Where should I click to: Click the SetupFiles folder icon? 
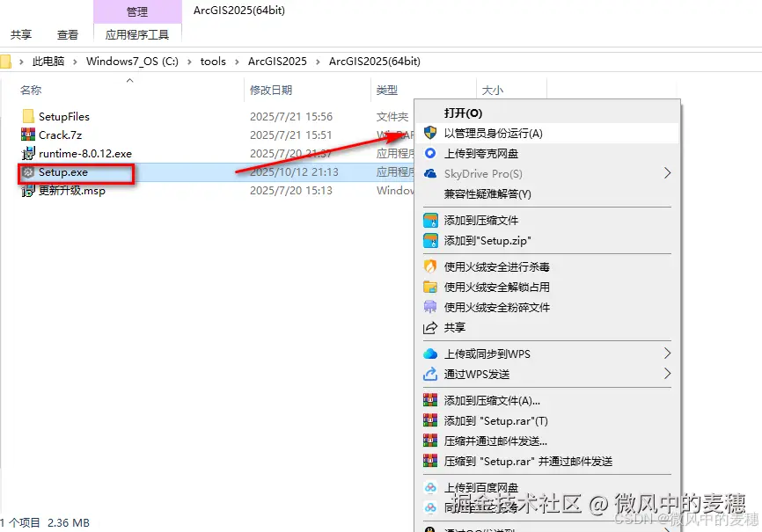pyautogui.click(x=28, y=116)
